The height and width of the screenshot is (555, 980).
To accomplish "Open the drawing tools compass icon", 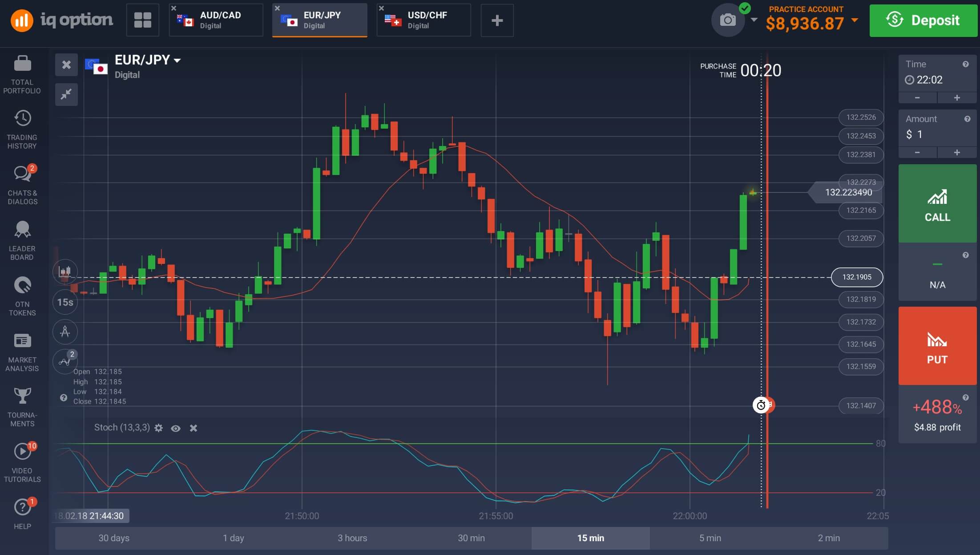I will tap(65, 332).
